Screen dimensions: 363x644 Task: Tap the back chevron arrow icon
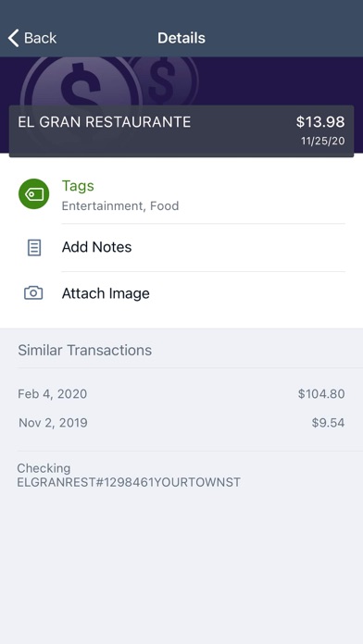[x=13, y=38]
